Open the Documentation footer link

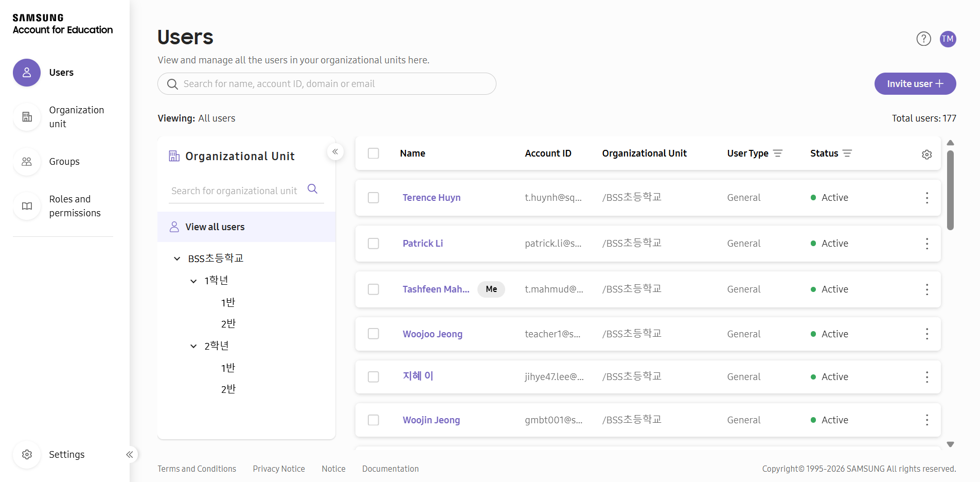(390, 469)
